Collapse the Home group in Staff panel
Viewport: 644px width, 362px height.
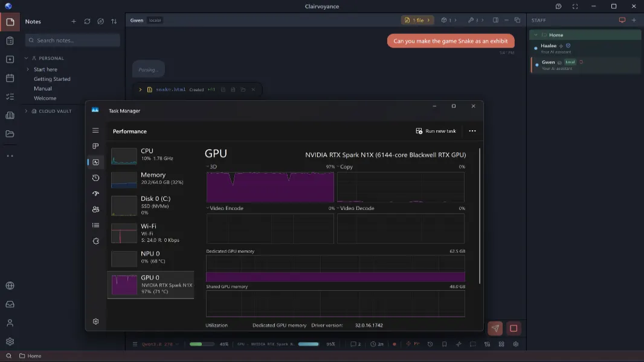pos(536,35)
